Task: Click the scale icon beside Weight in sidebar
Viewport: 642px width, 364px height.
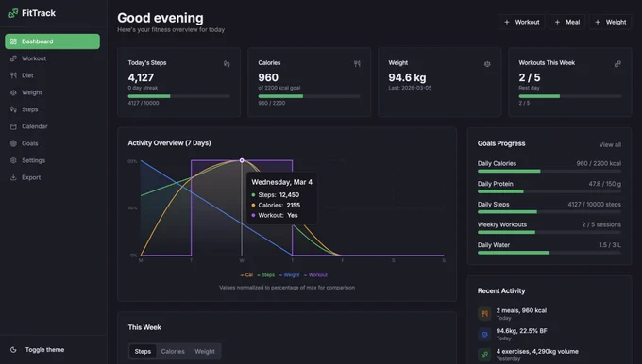Action: [x=13, y=92]
